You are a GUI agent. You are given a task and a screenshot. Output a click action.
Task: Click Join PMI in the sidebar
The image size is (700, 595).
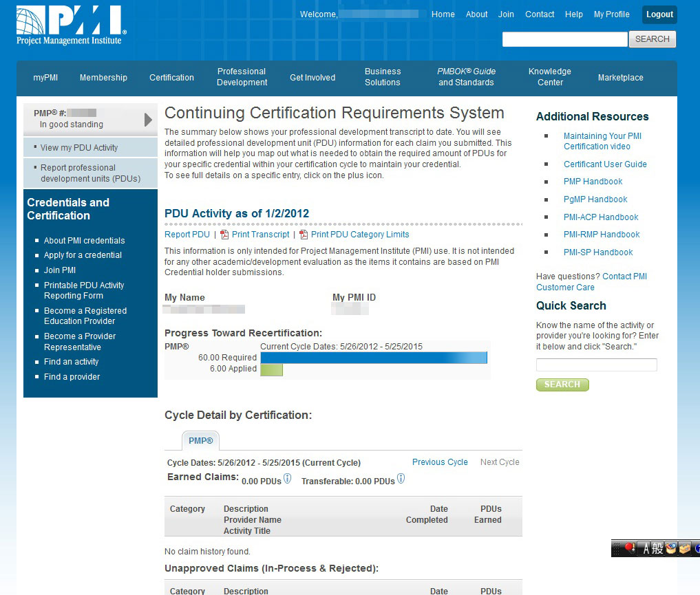60,270
